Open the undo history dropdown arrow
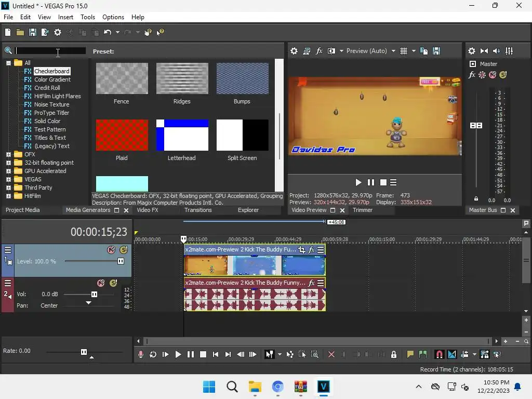This screenshot has width=532, height=399. (x=117, y=32)
